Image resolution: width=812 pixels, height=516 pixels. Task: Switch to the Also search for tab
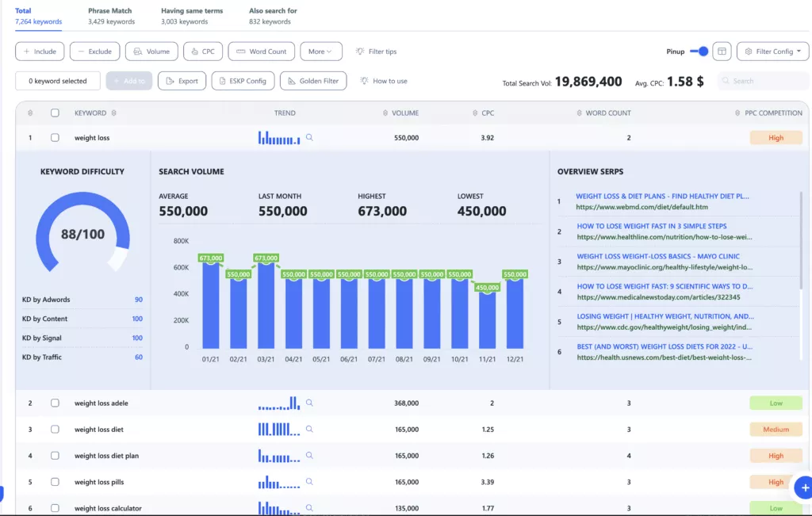pyautogui.click(x=273, y=16)
